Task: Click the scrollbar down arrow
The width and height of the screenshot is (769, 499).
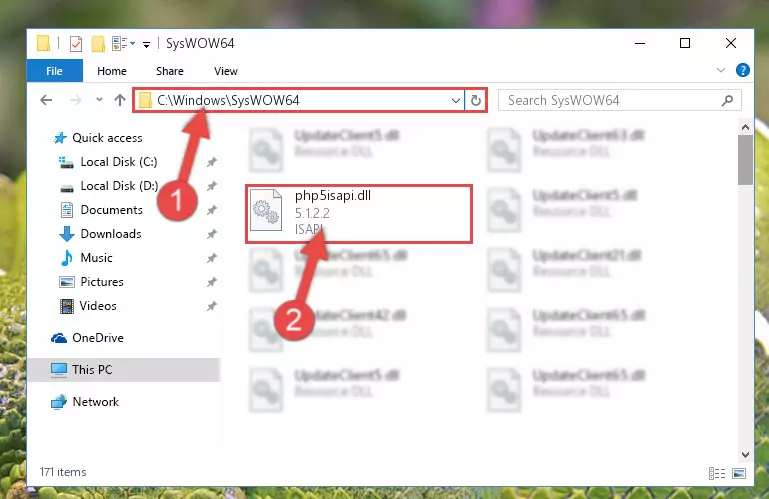Action: coord(745,455)
